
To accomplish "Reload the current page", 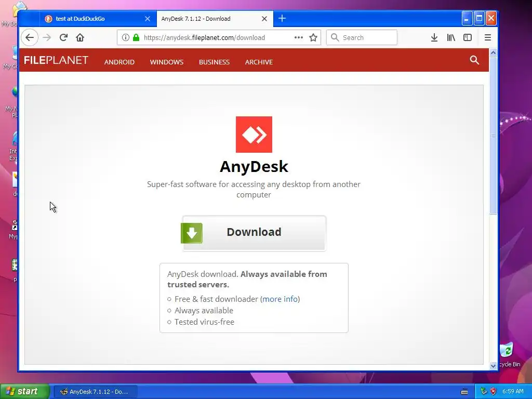I will pyautogui.click(x=63, y=37).
